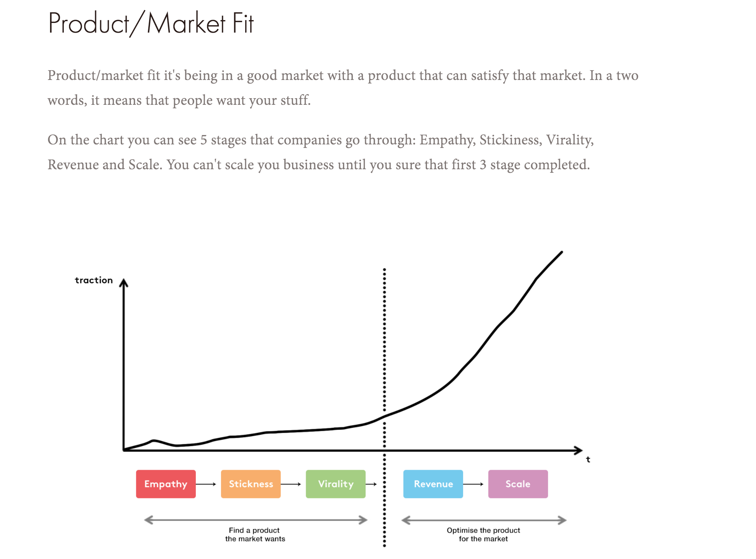Click the Optimise the product for the market caption

click(x=483, y=535)
